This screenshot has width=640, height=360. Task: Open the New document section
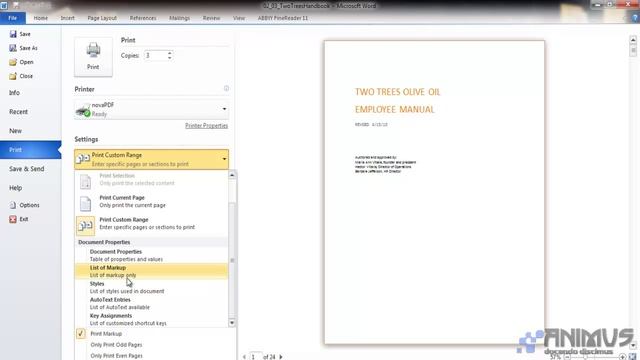click(x=16, y=131)
